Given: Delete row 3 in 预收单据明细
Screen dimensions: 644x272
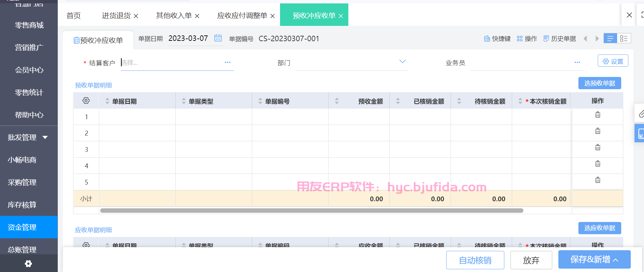Looking at the screenshot, I should (x=598, y=147).
